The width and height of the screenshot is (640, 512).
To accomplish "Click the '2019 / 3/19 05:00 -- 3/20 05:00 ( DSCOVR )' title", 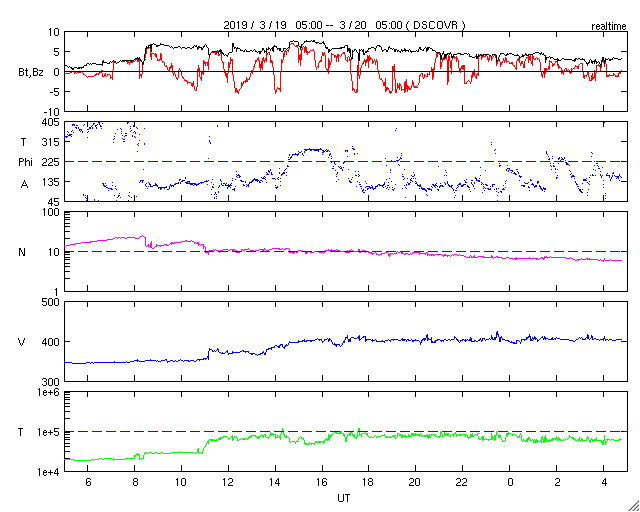I will point(344,25).
